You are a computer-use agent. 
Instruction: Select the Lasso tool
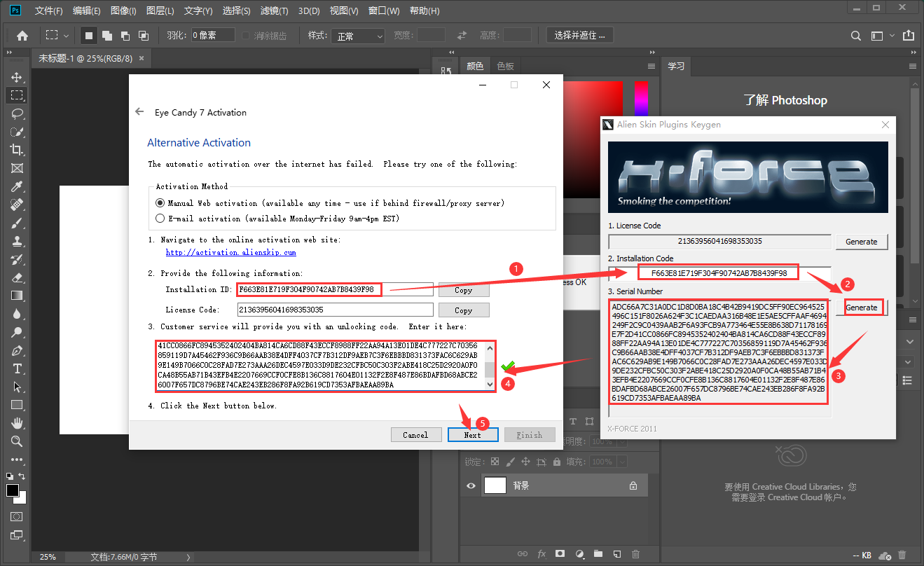[17, 113]
